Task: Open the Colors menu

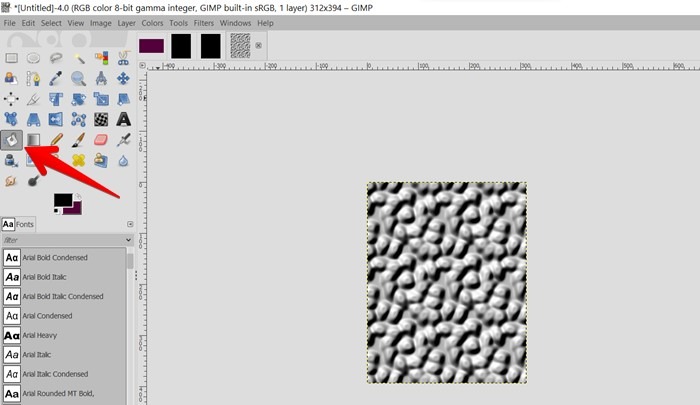Action: pos(152,23)
